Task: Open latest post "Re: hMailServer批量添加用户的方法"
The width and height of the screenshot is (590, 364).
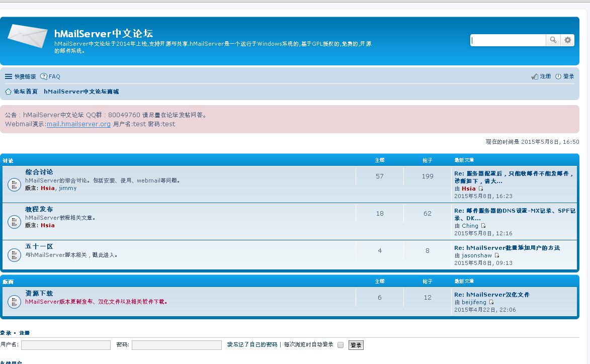Action: 507,248
